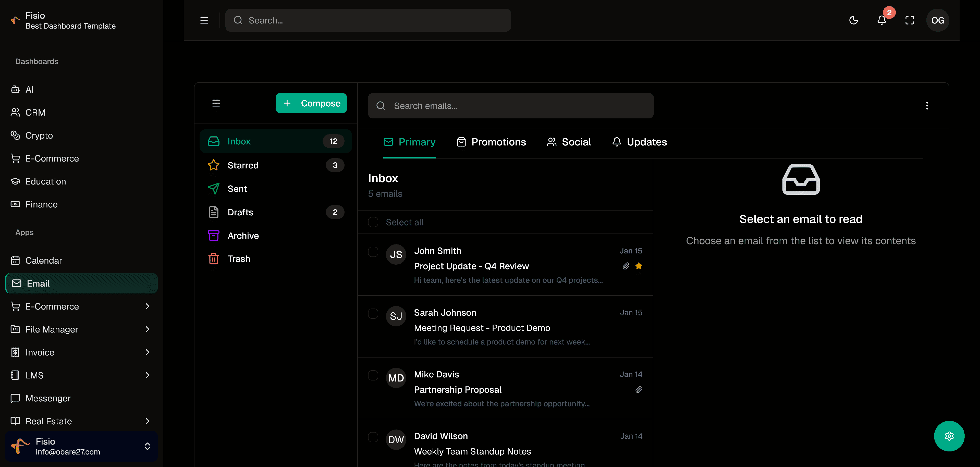Click the DW avatar of David Wilson
This screenshot has height=467, width=980.
396,440
